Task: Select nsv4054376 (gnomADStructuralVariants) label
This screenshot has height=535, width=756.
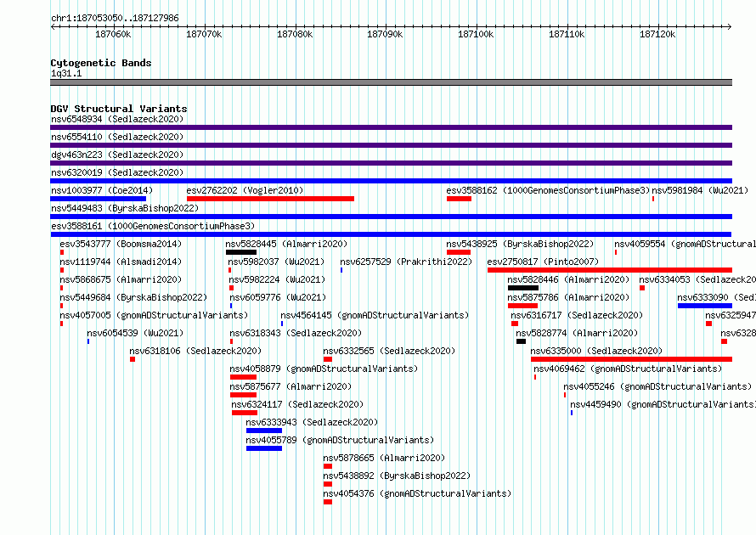Action: (x=417, y=493)
